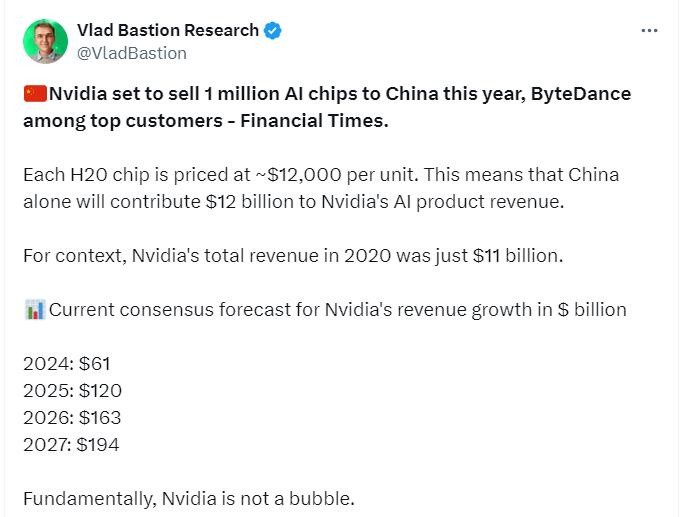Click Vlad Bastion's profile avatar
Viewport: 682px width, 517px height.
coord(44,41)
